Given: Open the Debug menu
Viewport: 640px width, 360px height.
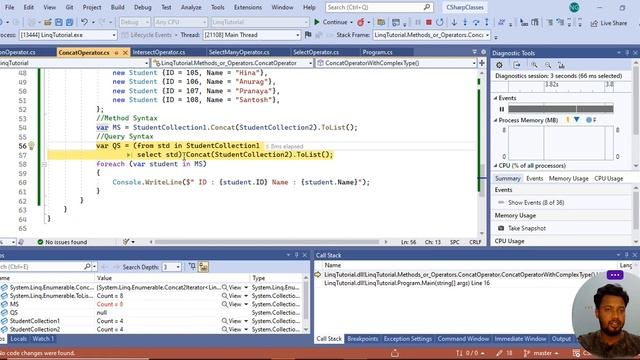Looking at the screenshot, I should click(x=142, y=7).
